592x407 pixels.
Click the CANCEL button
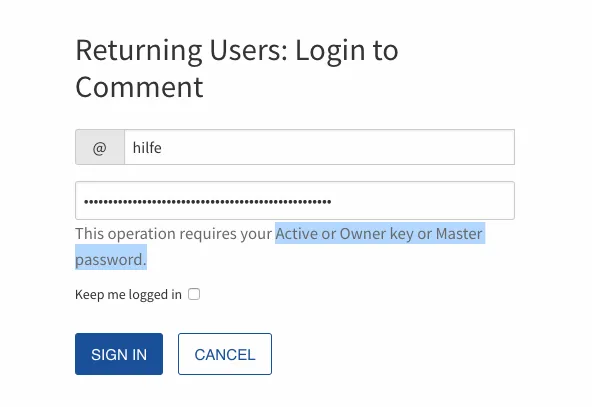click(225, 354)
